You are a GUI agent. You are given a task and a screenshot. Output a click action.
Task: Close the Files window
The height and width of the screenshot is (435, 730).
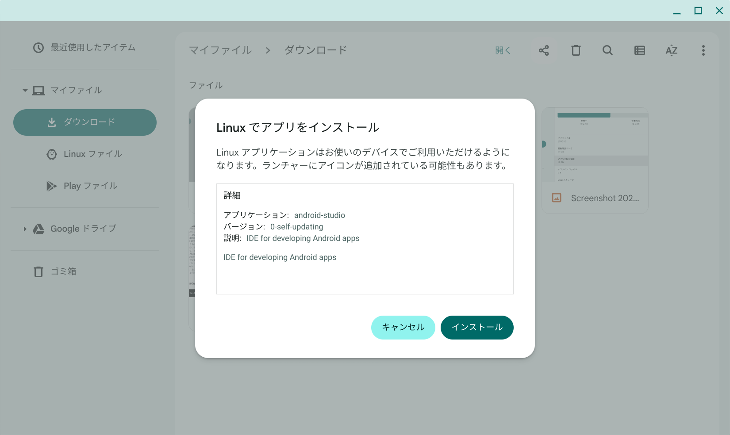click(x=719, y=11)
